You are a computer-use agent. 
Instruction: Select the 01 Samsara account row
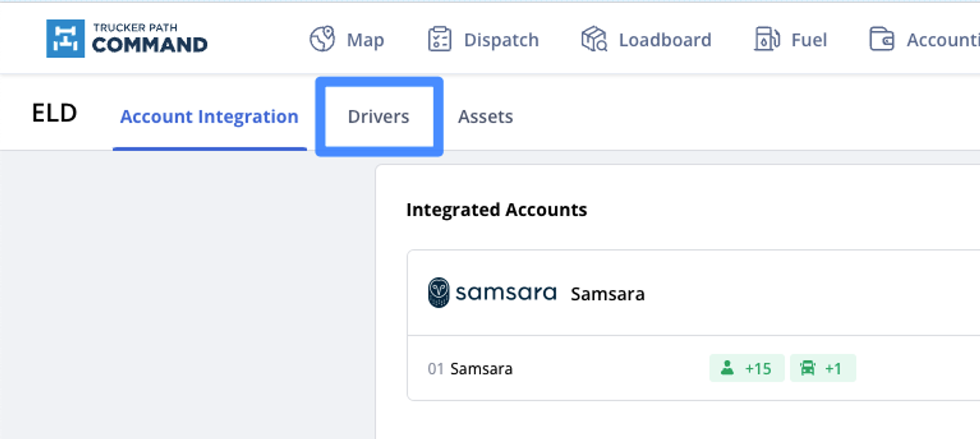click(481, 369)
